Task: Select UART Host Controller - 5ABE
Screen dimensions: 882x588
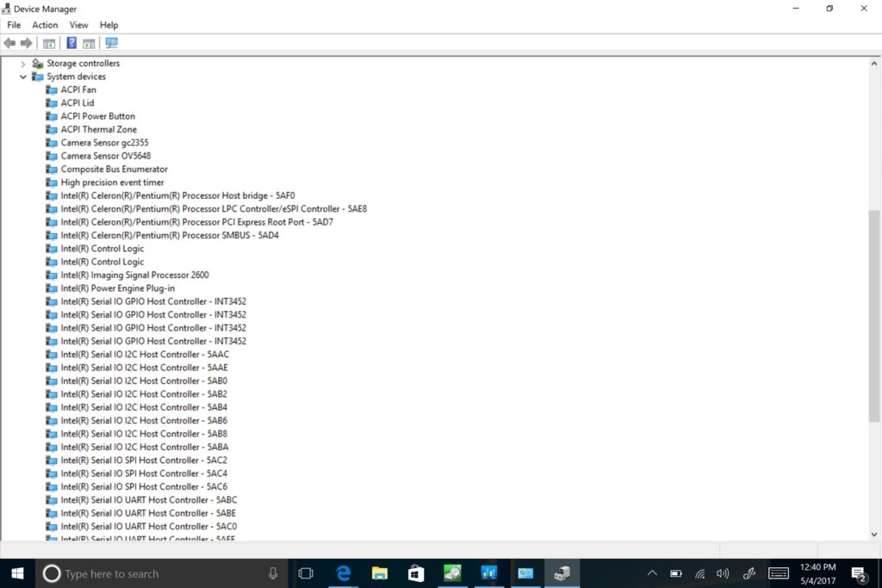Action: pyautogui.click(x=148, y=513)
